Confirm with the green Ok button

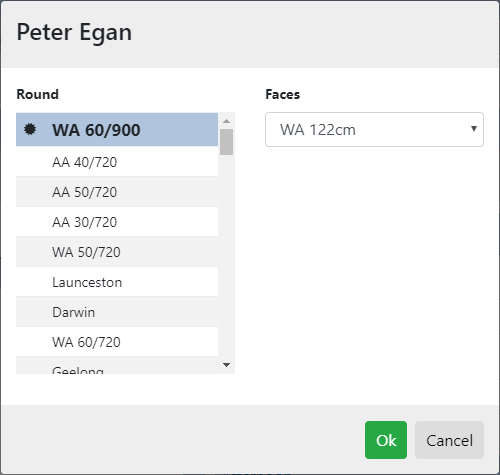click(x=386, y=440)
